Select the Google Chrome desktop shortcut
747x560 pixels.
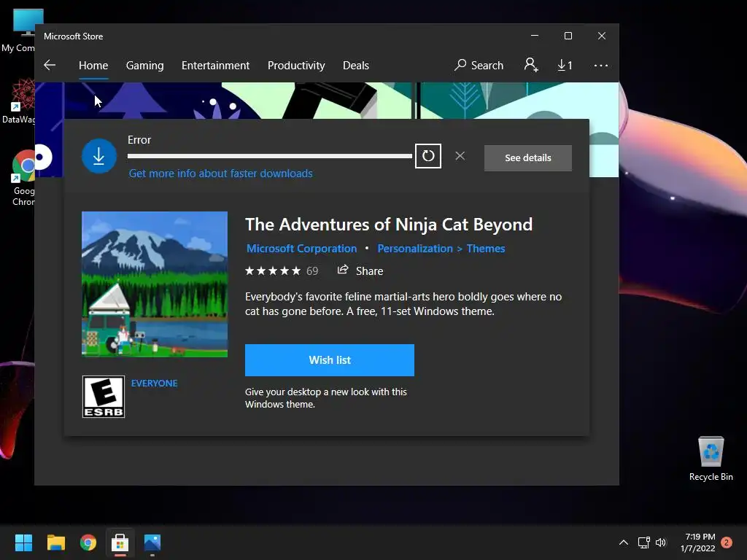click(x=23, y=178)
